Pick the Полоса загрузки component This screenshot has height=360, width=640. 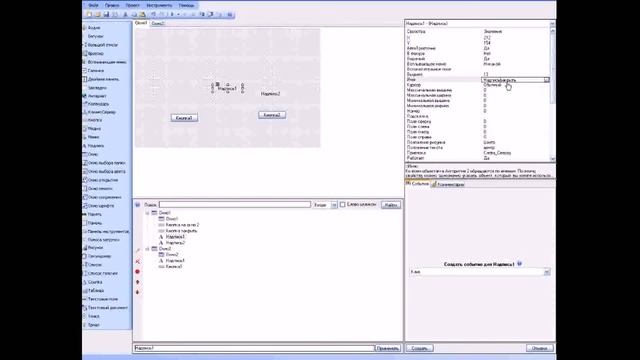click(x=103, y=240)
